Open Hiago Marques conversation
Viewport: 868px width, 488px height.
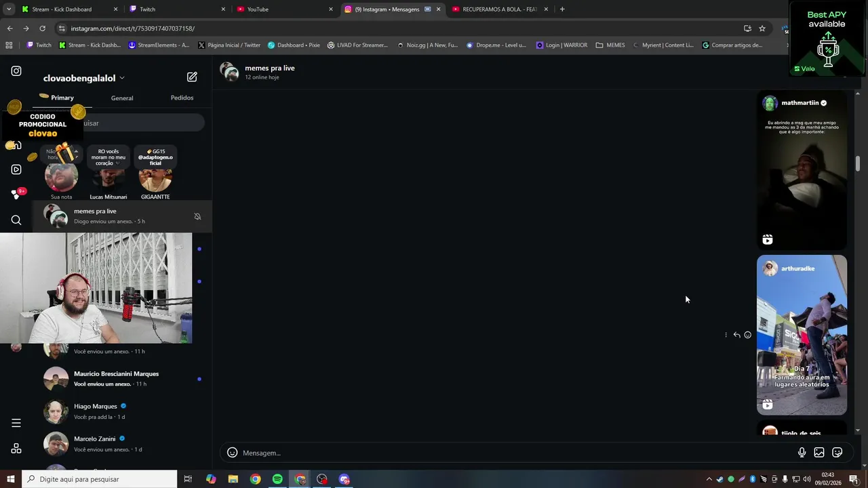122,411
